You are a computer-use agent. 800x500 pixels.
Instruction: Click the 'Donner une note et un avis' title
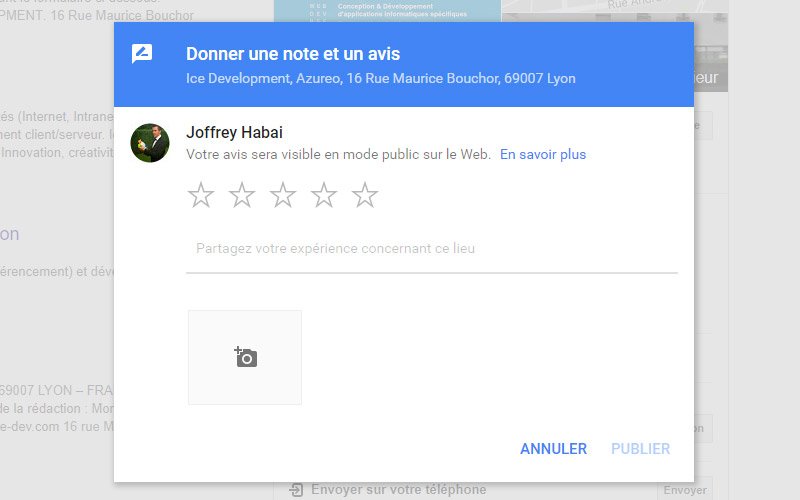click(293, 54)
